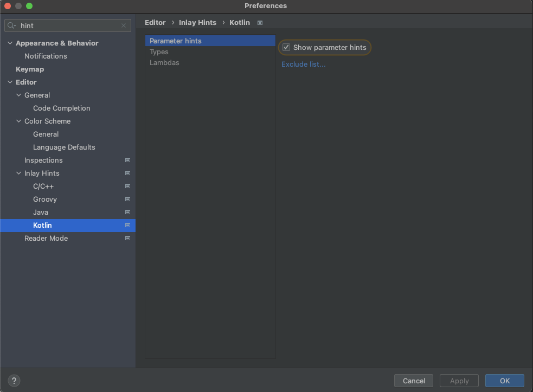Select Java under Inlay Hints
Screen dimensions: 533x392
[x=41, y=212]
